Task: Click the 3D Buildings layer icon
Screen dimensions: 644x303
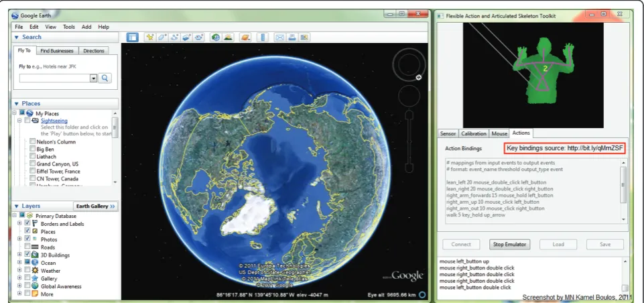Action: [35, 255]
